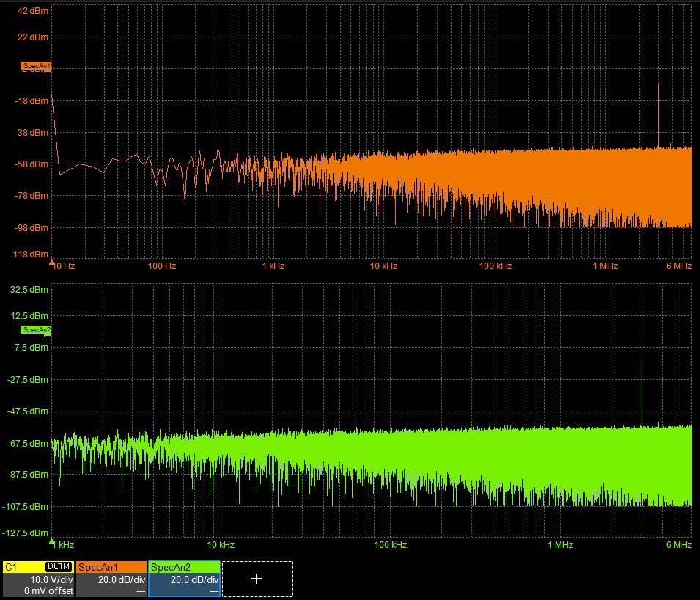The image size is (700, 600).
Task: Click the -18 dBm axis label
Action: pyautogui.click(x=32, y=101)
